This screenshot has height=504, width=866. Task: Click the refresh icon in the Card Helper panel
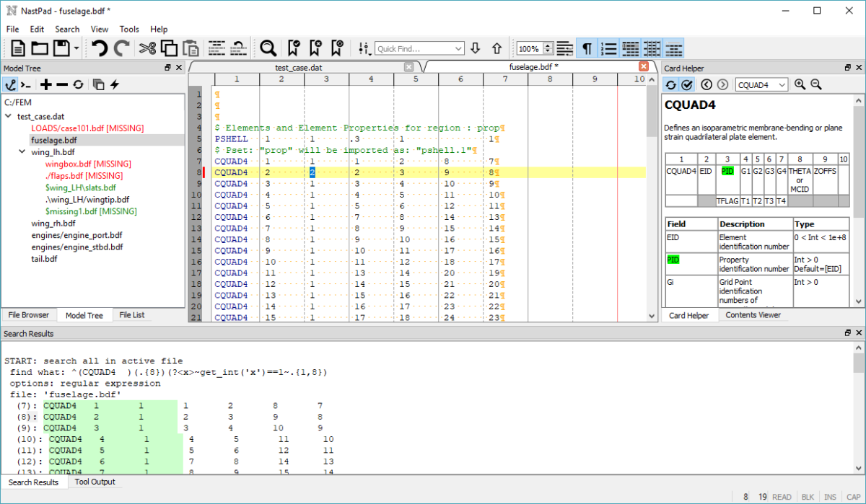670,84
